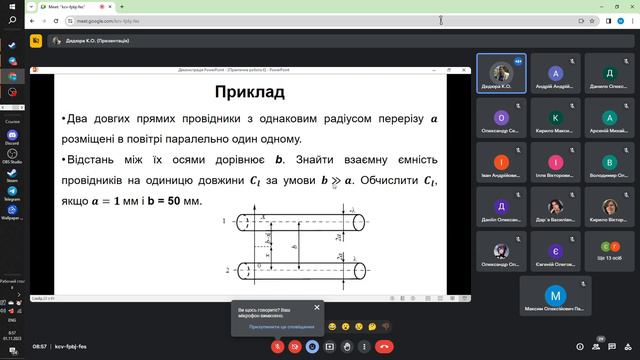Bookmark this page with the star icon

click(x=592, y=21)
